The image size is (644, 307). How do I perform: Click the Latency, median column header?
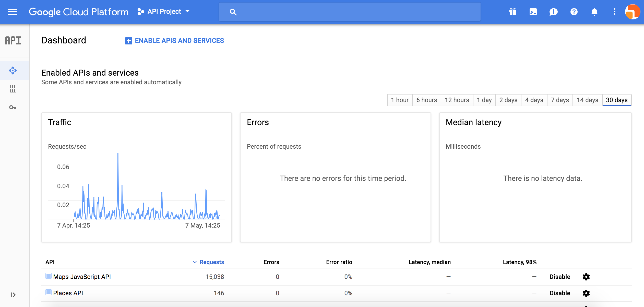430,262
